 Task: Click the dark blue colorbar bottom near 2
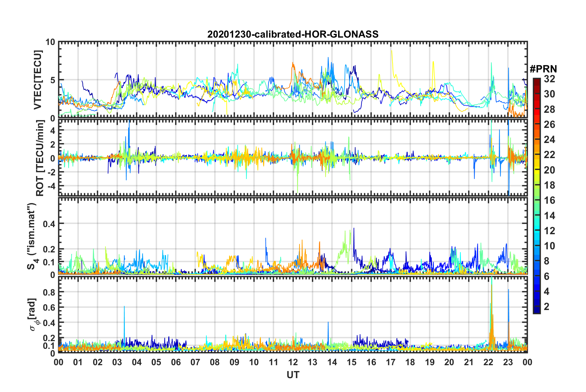(536, 310)
